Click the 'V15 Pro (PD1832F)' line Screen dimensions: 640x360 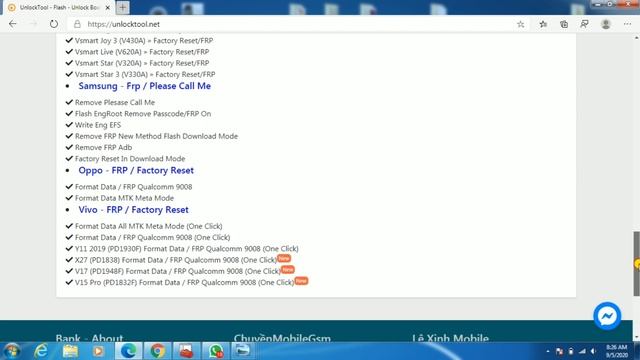click(x=184, y=282)
